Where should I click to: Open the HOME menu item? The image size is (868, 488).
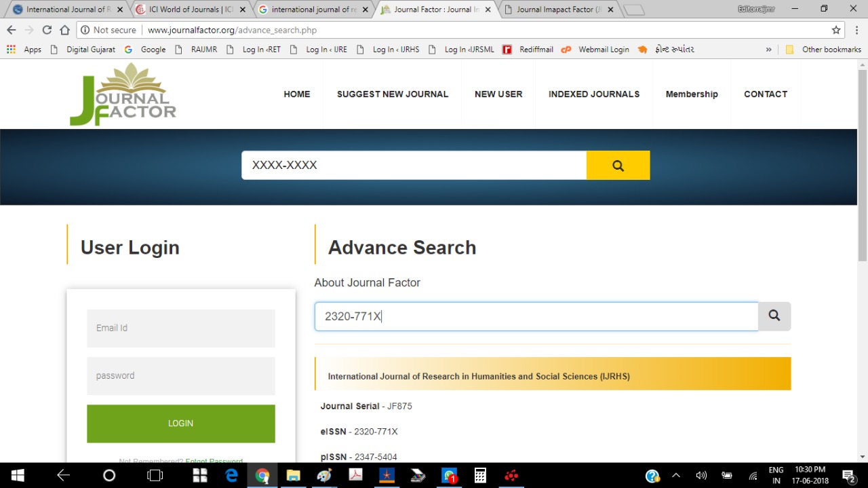tap(297, 94)
